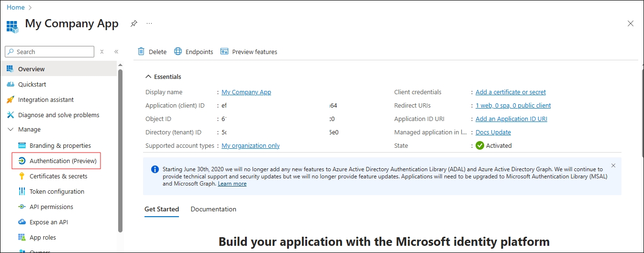Image resolution: width=644 pixels, height=253 pixels.
Task: Select Diagnose and solve problems
Action: click(58, 115)
